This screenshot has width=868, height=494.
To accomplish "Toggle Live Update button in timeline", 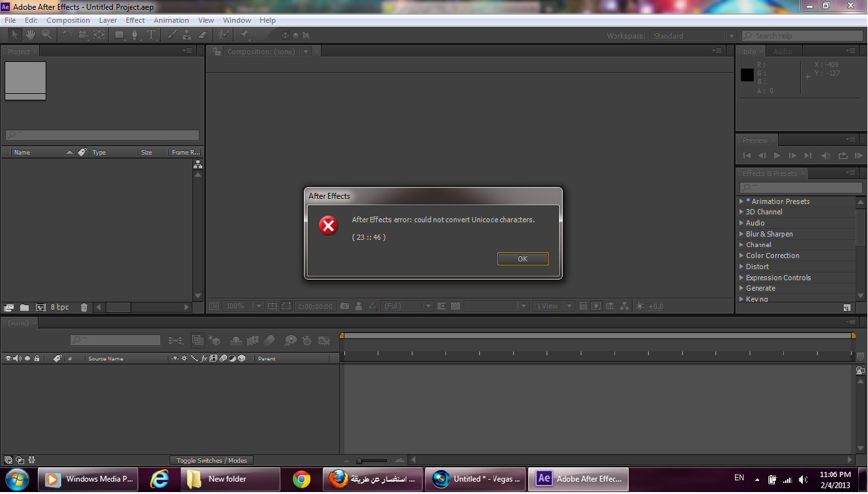I will (x=198, y=340).
